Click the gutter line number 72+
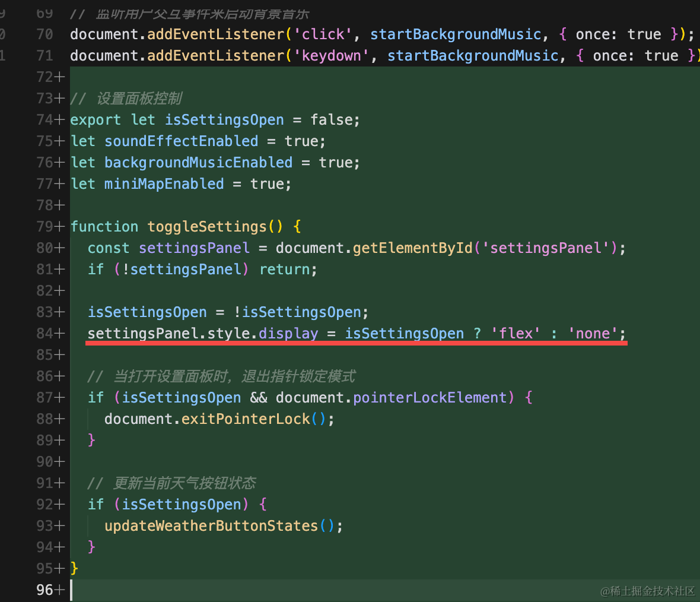This screenshot has height=602, width=700. pyautogui.click(x=50, y=77)
